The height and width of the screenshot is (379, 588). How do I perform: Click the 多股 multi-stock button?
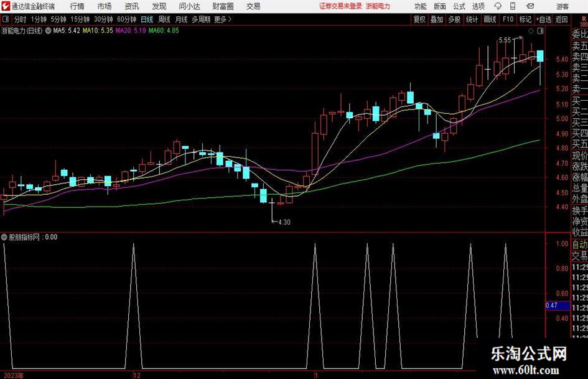[x=454, y=19]
